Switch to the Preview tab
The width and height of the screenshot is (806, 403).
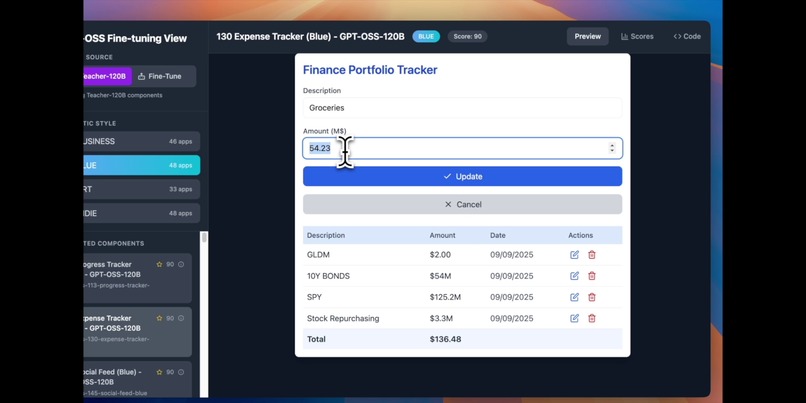tap(588, 36)
